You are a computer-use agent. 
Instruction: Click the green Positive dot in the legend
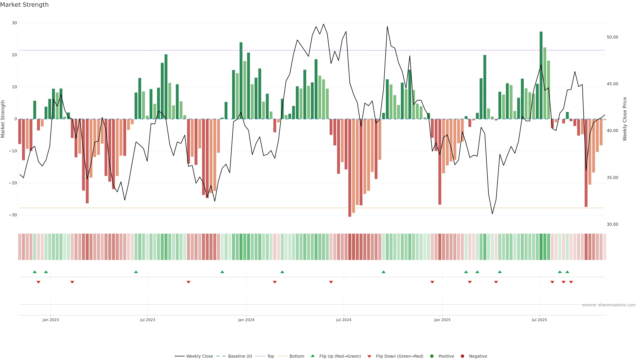432,356
